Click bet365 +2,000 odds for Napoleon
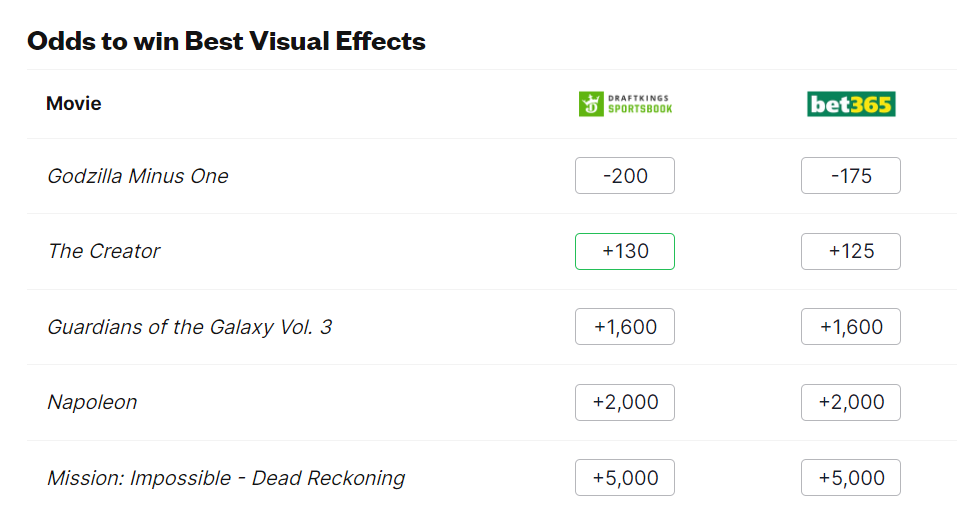The image size is (957, 515). pyautogui.click(x=851, y=402)
